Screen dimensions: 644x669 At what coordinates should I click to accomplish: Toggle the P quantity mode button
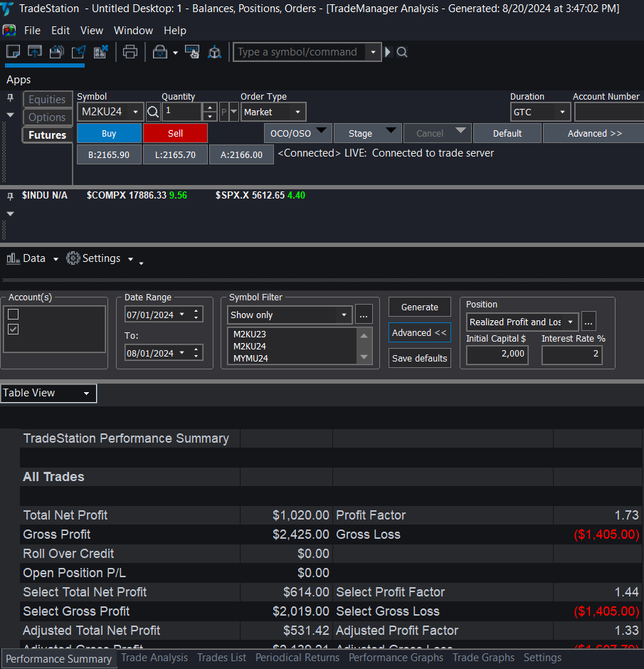coord(224,112)
